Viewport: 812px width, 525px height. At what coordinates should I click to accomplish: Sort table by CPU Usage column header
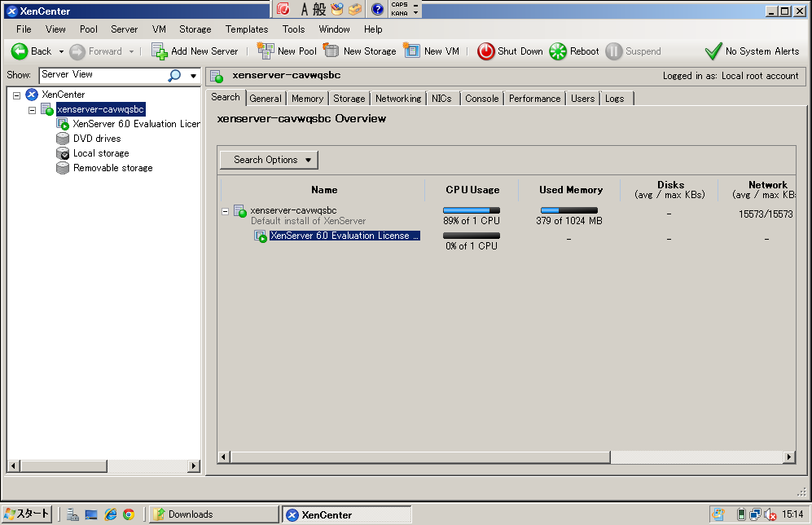pos(472,190)
